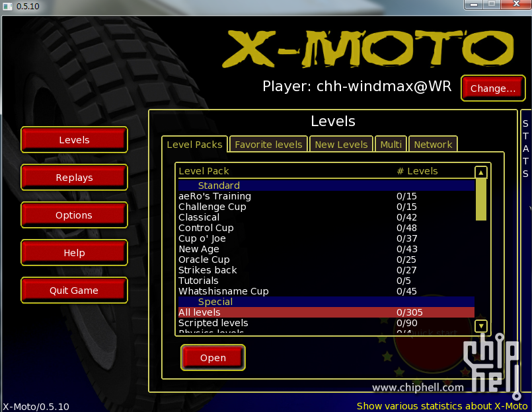This screenshot has width=532, height=412.
Task: Select the Challenge Cup level pack
Action: click(326, 207)
